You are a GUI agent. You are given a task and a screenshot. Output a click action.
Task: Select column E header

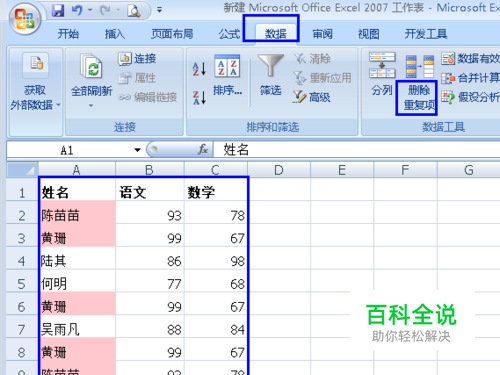(342, 170)
